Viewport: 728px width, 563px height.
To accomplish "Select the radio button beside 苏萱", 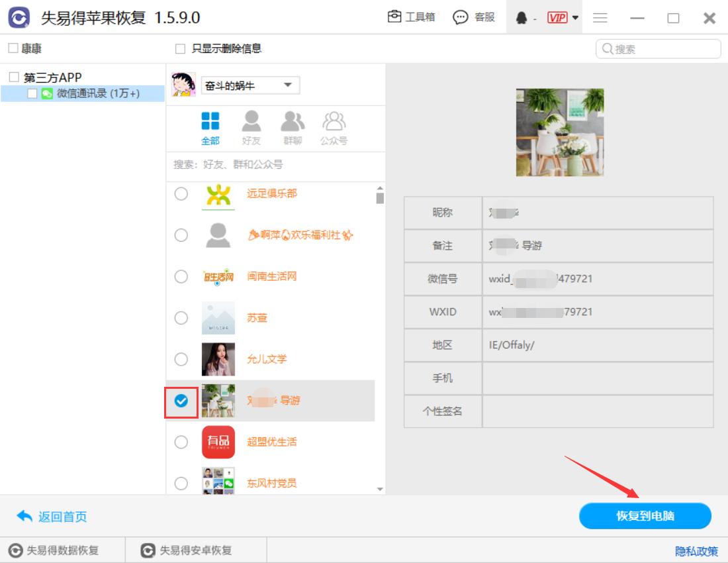I will (x=181, y=318).
